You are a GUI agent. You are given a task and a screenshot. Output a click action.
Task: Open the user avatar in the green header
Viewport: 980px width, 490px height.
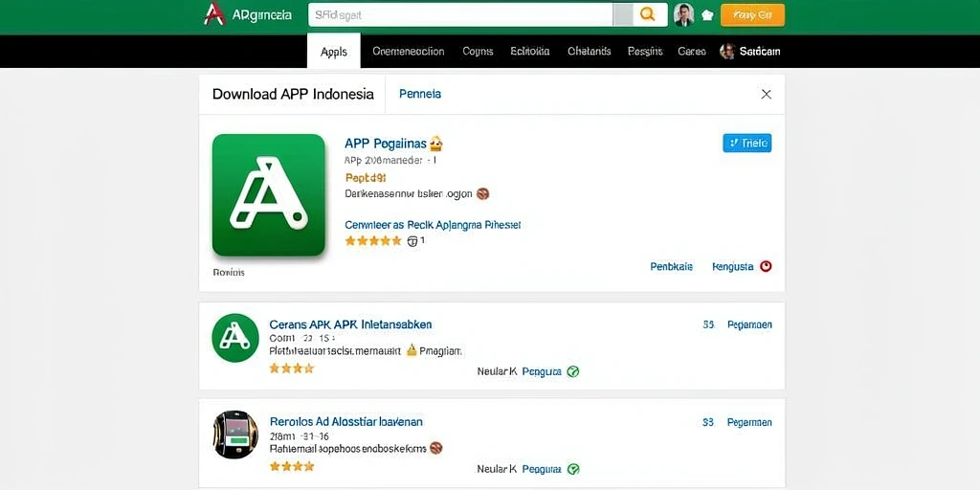[683, 14]
